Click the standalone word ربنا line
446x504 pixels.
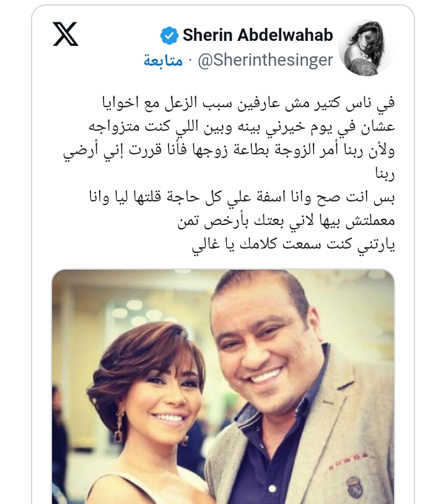click(385, 174)
